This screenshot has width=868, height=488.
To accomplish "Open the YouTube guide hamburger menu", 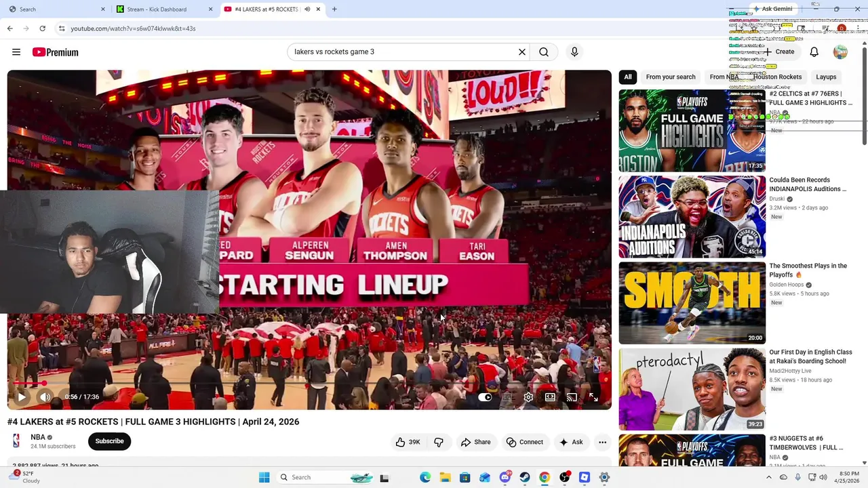I will 16,52.
